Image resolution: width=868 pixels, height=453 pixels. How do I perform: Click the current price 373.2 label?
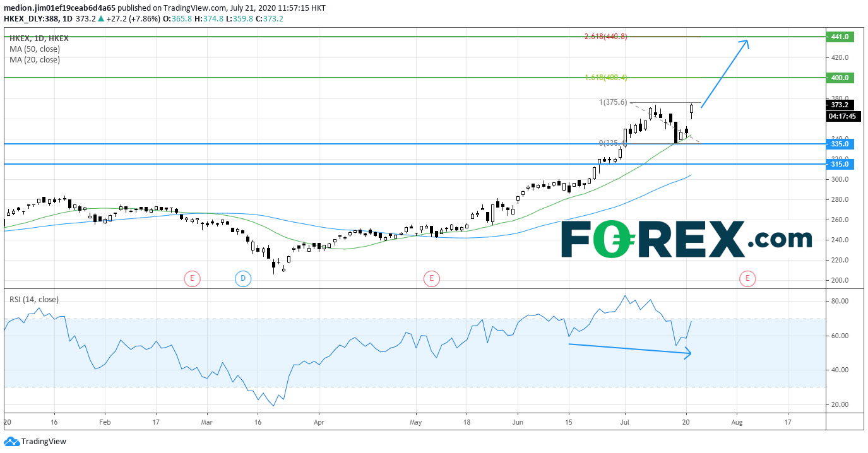point(840,105)
